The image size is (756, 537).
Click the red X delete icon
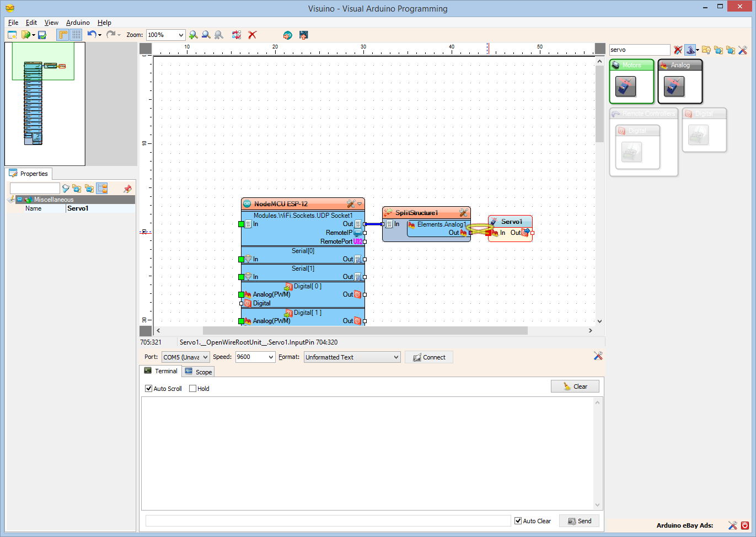pyautogui.click(x=253, y=35)
